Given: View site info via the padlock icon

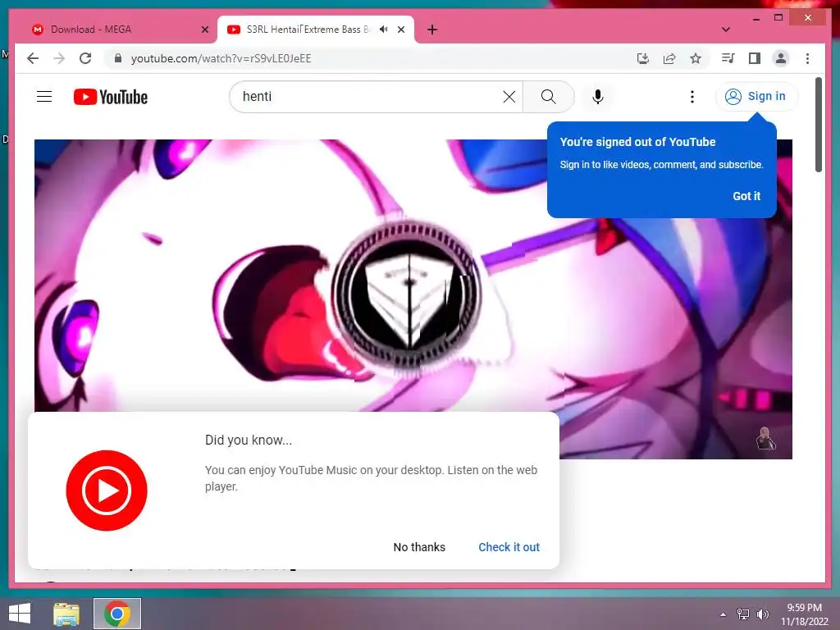Looking at the screenshot, I should 118,58.
